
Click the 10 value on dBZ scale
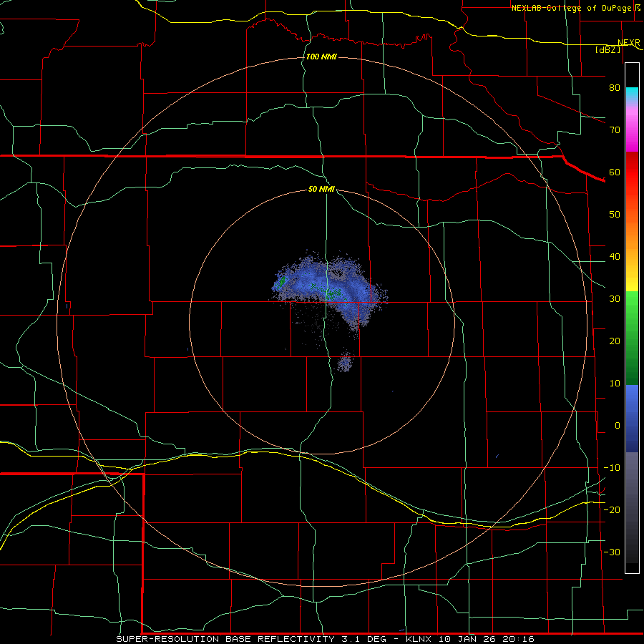point(615,384)
